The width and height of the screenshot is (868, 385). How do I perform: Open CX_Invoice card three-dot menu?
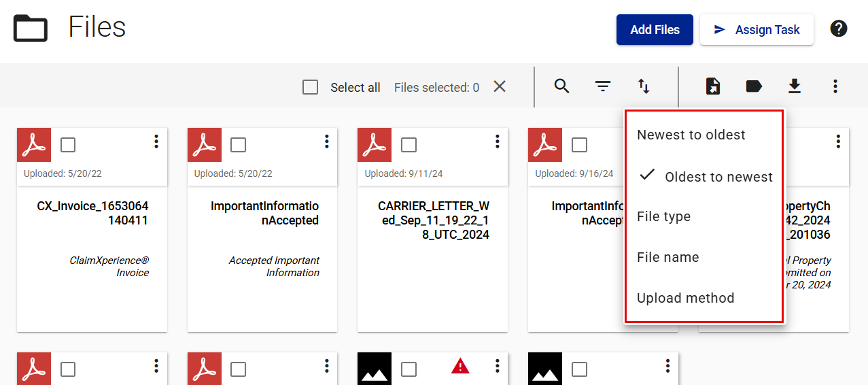point(156,141)
